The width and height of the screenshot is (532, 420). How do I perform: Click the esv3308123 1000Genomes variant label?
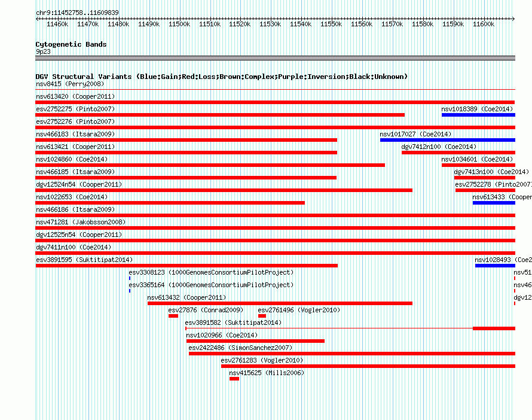[x=211, y=272]
